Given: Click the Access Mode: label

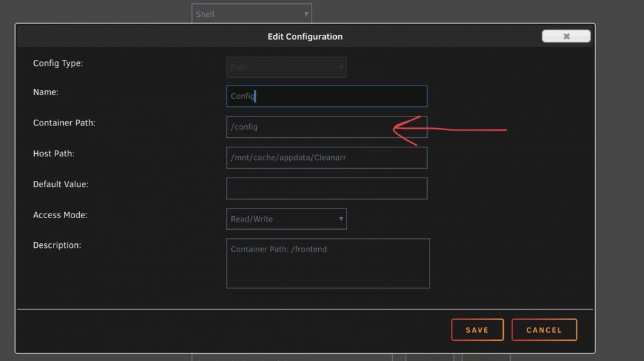Looking at the screenshot, I should click(60, 215).
